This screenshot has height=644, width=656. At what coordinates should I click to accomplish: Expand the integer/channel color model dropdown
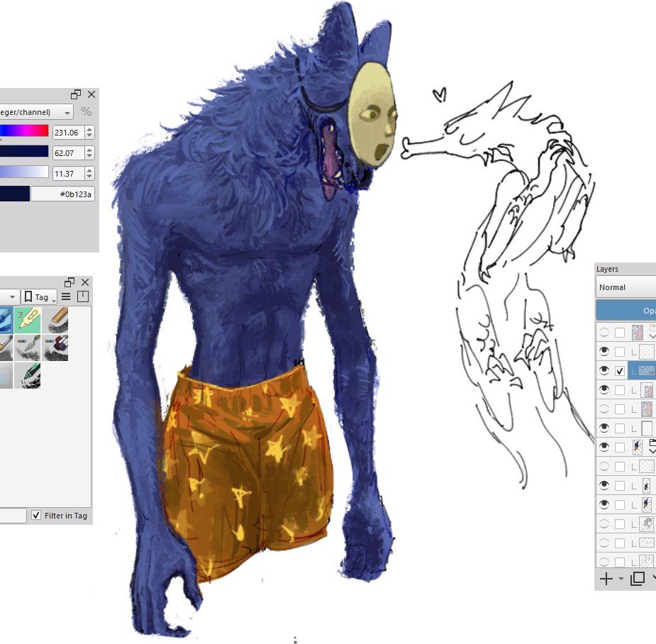coord(37,112)
